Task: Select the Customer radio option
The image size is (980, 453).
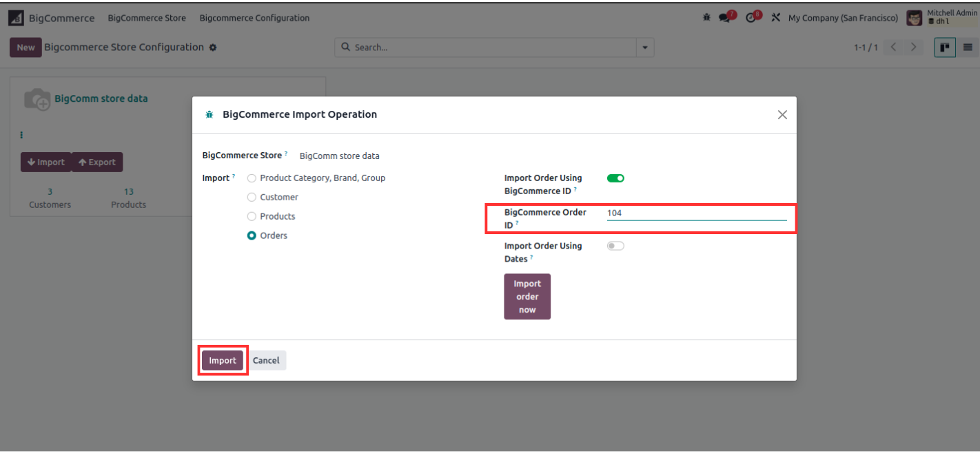Action: [x=252, y=198]
